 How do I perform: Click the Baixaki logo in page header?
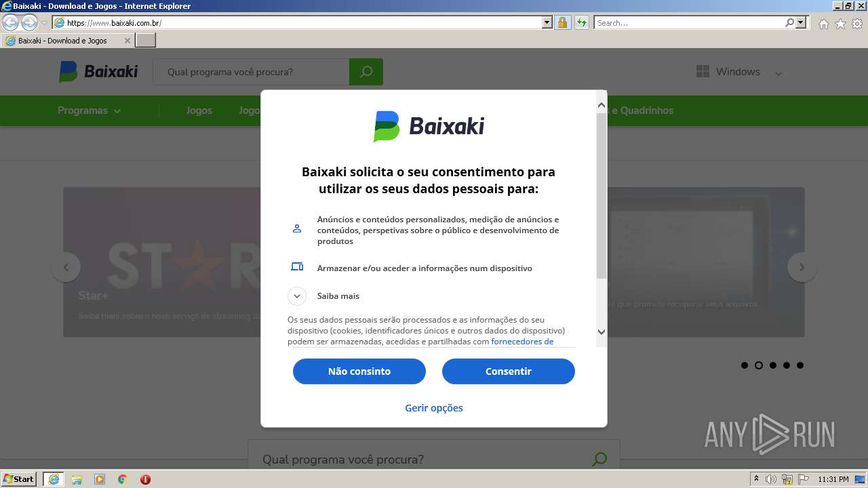[x=98, y=71]
